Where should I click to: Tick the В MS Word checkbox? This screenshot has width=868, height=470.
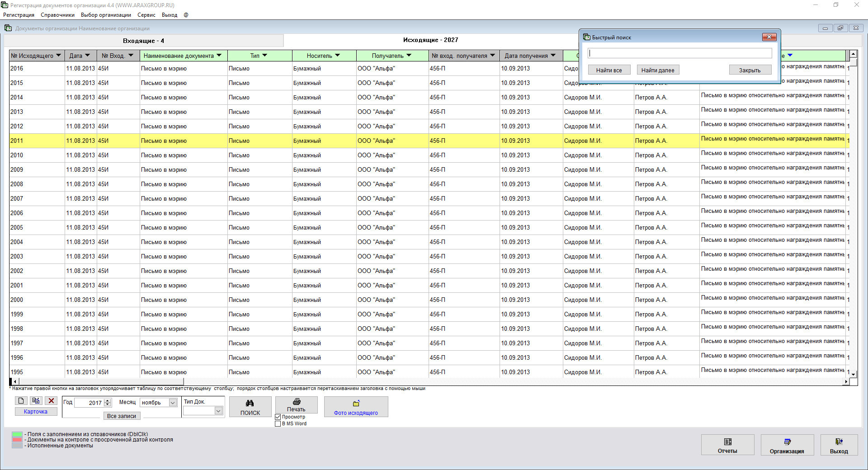[x=278, y=424]
